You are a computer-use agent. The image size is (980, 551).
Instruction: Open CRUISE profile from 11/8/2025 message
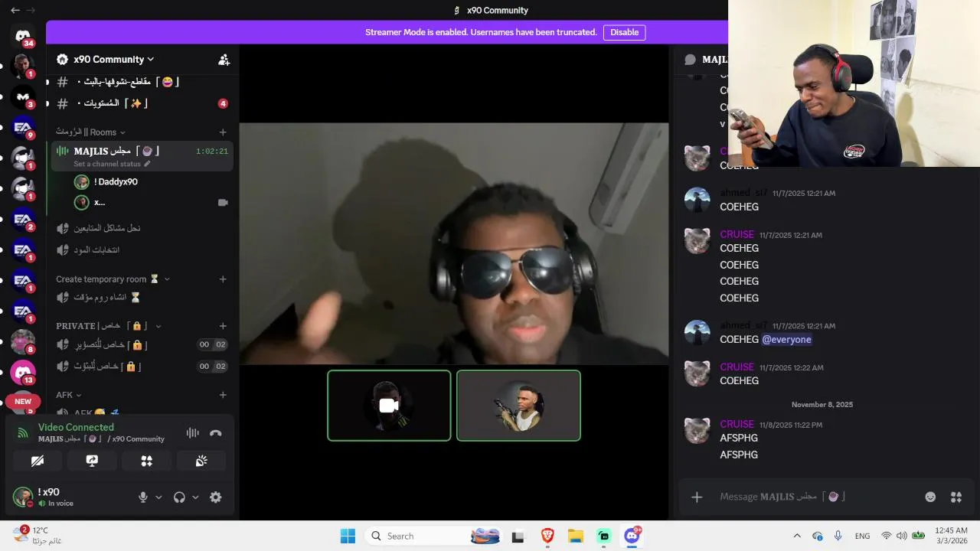[737, 424]
